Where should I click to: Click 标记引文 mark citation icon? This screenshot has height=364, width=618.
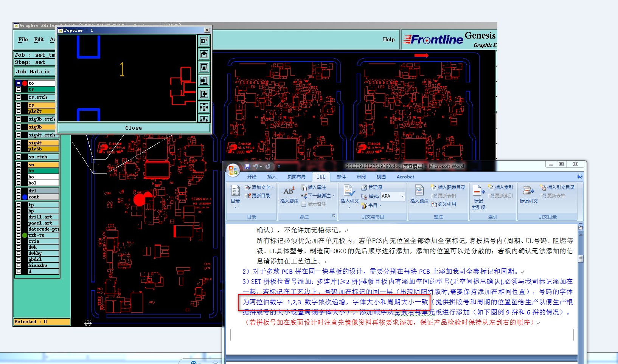[528, 191]
